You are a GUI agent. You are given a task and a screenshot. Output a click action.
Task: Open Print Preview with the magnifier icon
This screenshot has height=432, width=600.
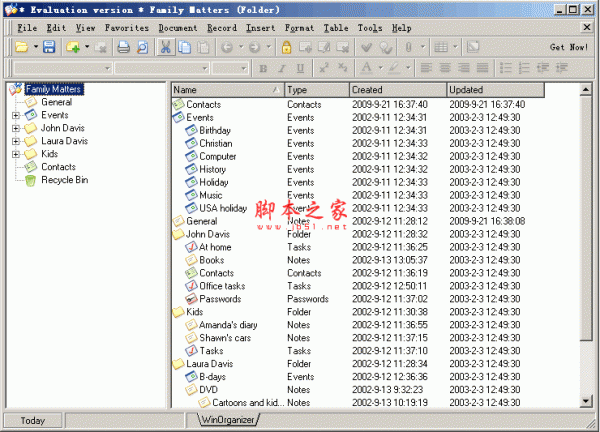point(142,47)
